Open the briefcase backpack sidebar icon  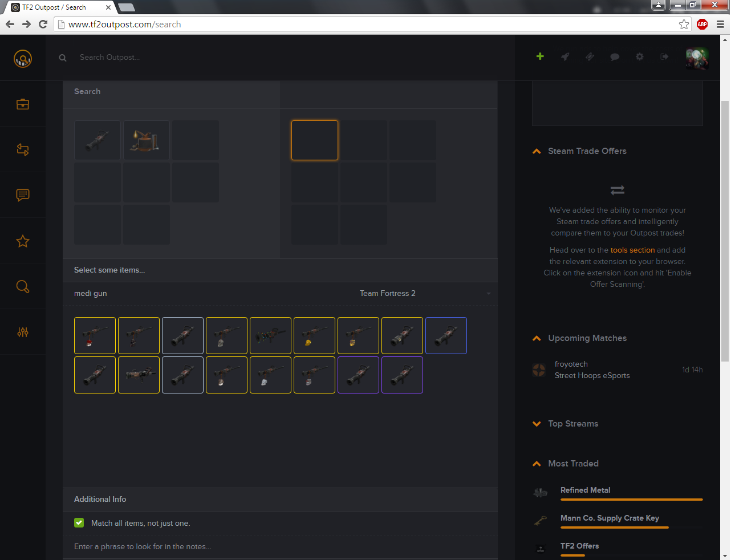pos(23,104)
